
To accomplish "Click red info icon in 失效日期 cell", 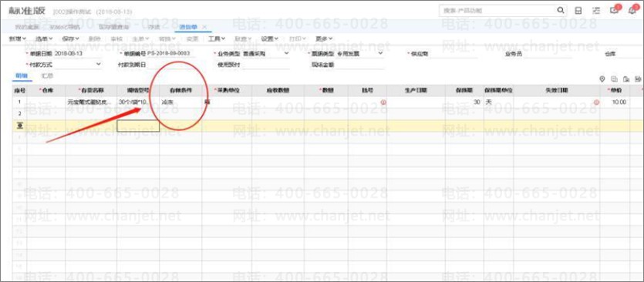I will (596, 102).
